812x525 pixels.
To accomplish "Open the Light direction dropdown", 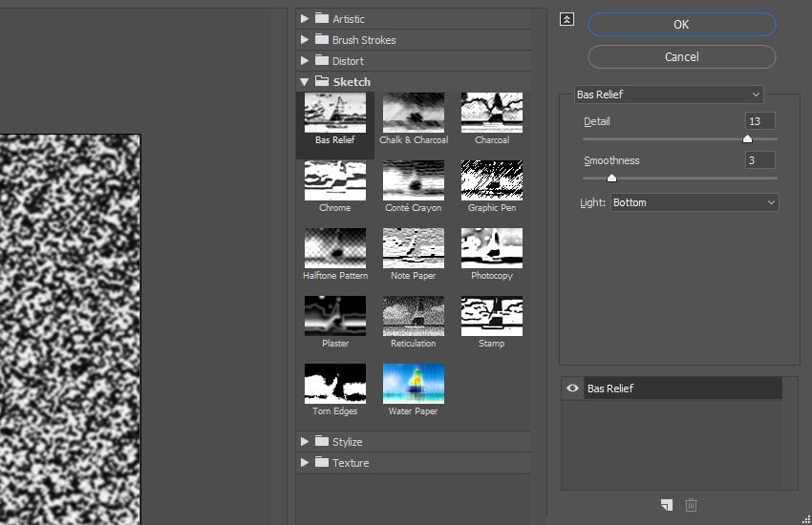I will pyautogui.click(x=694, y=202).
